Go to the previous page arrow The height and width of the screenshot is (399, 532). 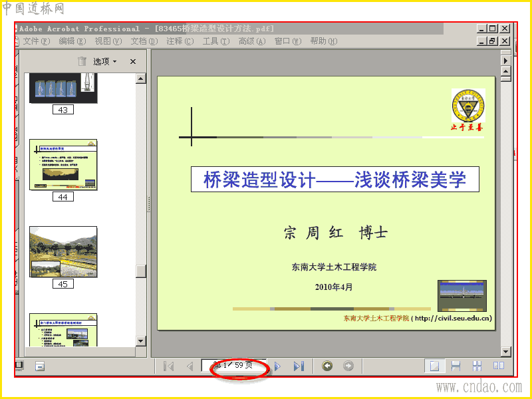pyautogui.click(x=190, y=366)
